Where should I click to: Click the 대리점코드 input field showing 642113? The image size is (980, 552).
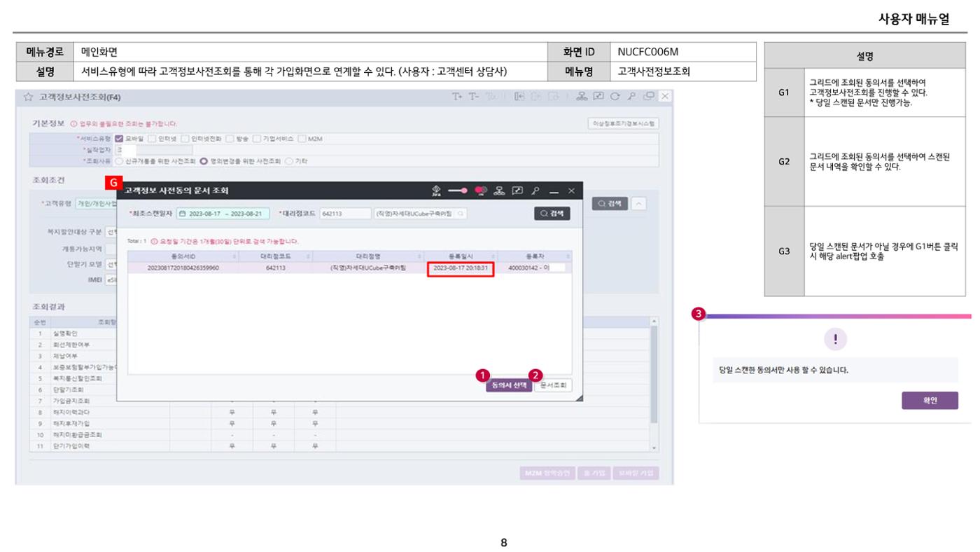[344, 214]
